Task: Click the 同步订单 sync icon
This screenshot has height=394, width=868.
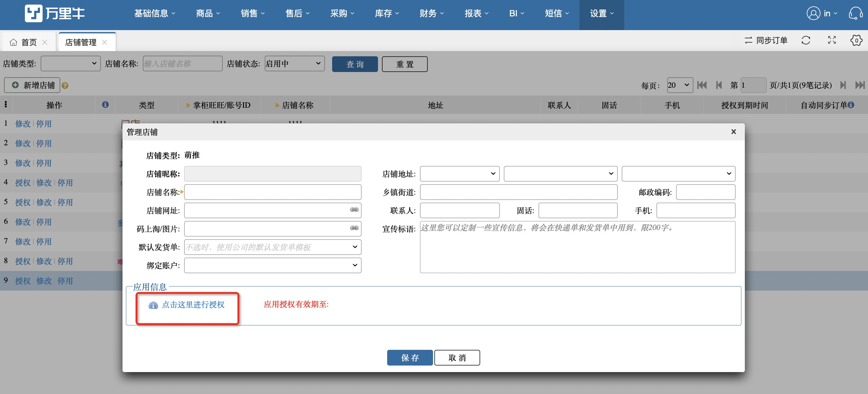Action: 748,40
